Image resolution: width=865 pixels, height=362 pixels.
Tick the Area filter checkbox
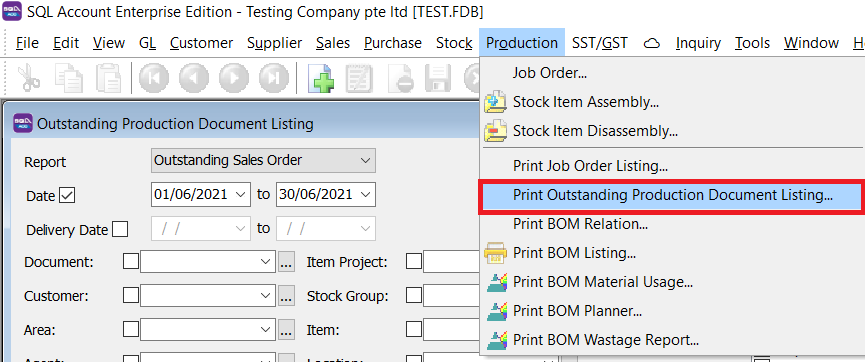[x=131, y=329]
